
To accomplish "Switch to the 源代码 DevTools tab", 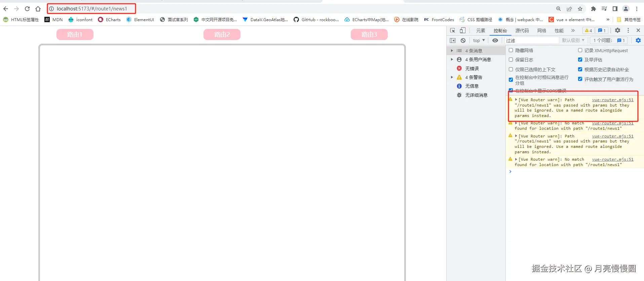I will click(522, 31).
